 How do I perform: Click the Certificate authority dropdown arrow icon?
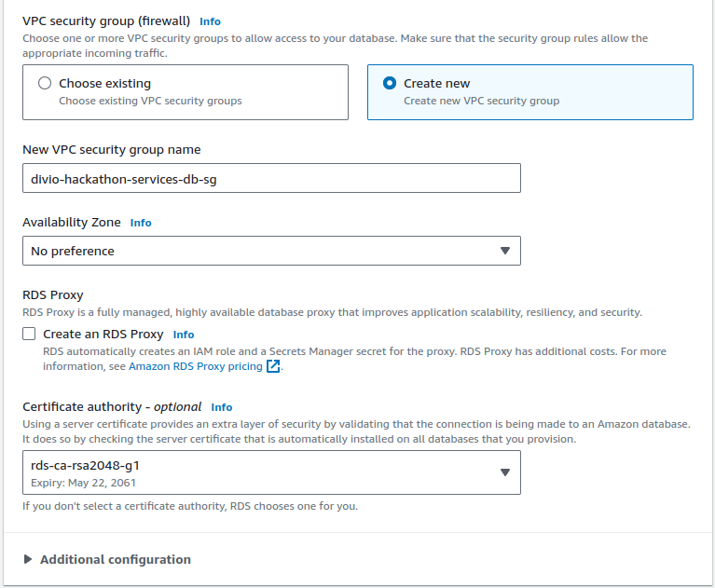click(504, 472)
